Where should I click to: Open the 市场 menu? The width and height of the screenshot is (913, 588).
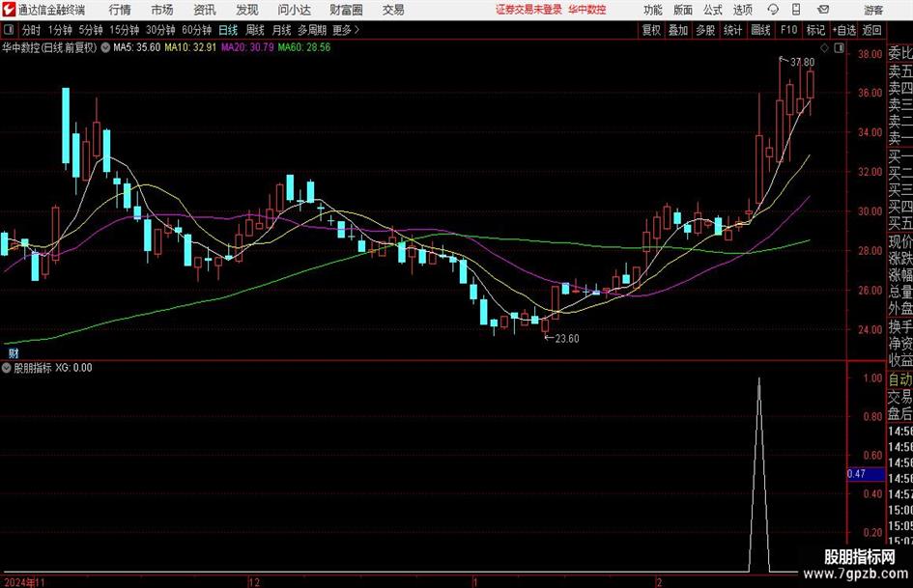click(x=162, y=10)
